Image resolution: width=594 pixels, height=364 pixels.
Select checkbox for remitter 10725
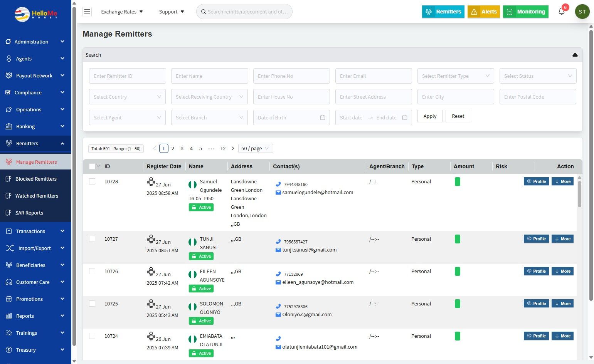(92, 304)
